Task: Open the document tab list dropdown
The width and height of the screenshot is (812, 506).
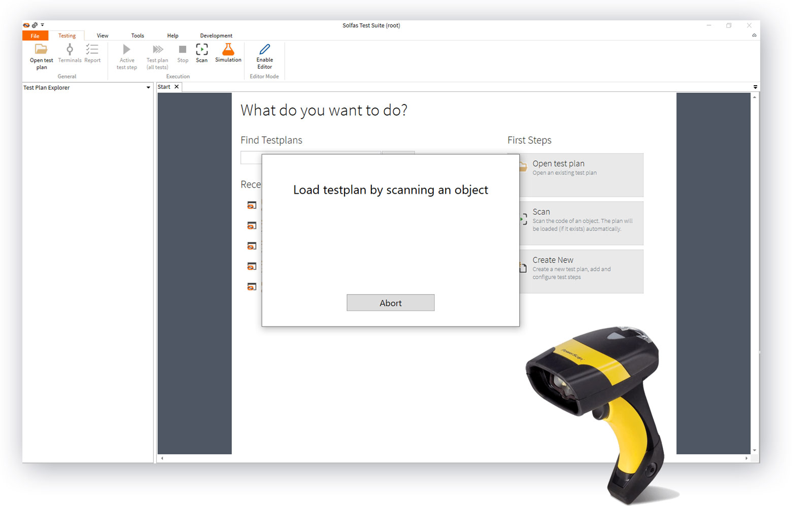Action: tap(755, 87)
